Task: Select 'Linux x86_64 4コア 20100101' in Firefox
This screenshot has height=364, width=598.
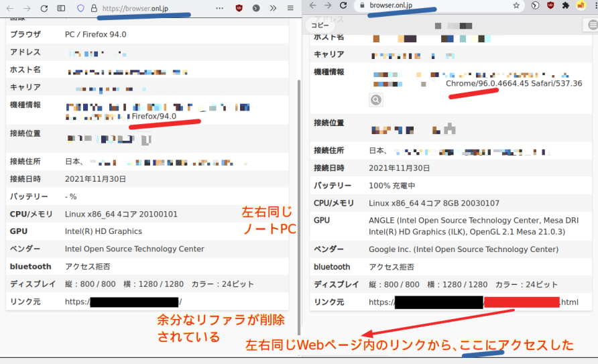Action: [x=121, y=215]
